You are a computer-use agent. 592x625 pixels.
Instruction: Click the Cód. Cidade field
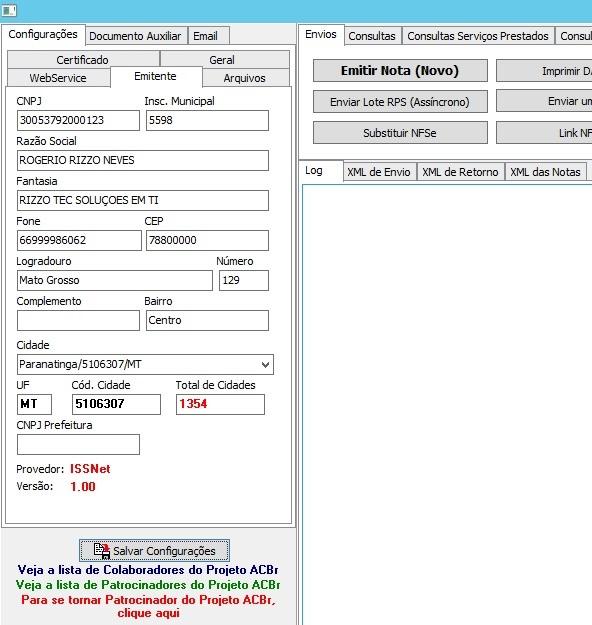[x=116, y=404]
